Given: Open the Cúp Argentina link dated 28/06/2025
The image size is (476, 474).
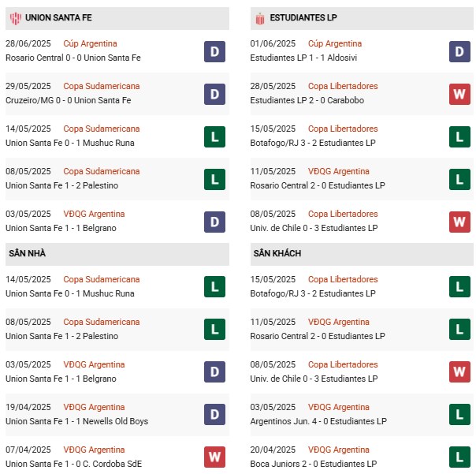Looking at the screenshot, I should pyautogui.click(x=90, y=43).
